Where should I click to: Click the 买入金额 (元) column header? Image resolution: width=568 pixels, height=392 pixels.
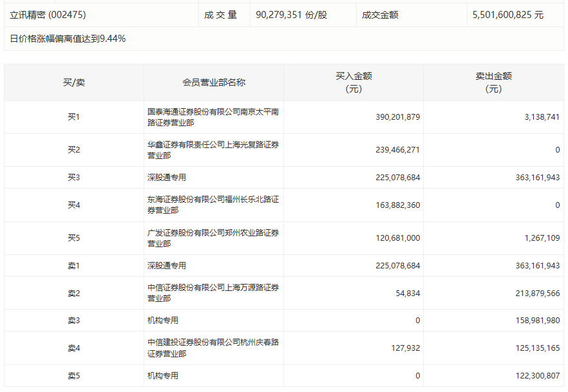(354, 82)
